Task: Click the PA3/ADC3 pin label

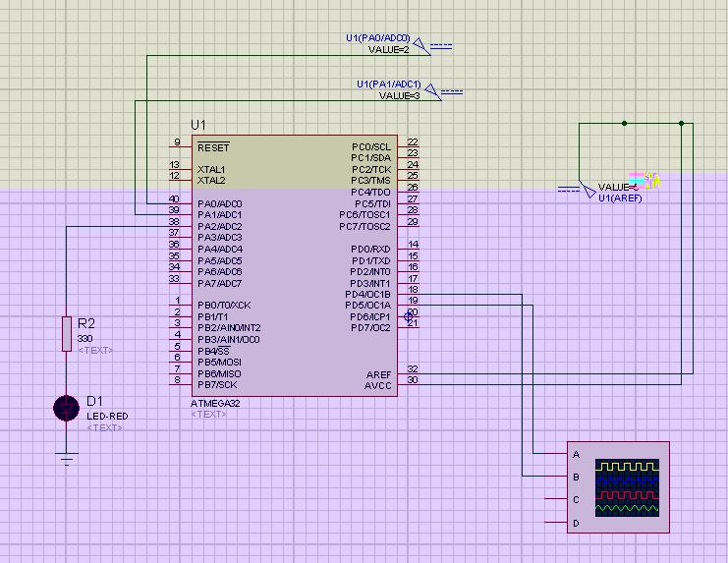Action: 220,237
